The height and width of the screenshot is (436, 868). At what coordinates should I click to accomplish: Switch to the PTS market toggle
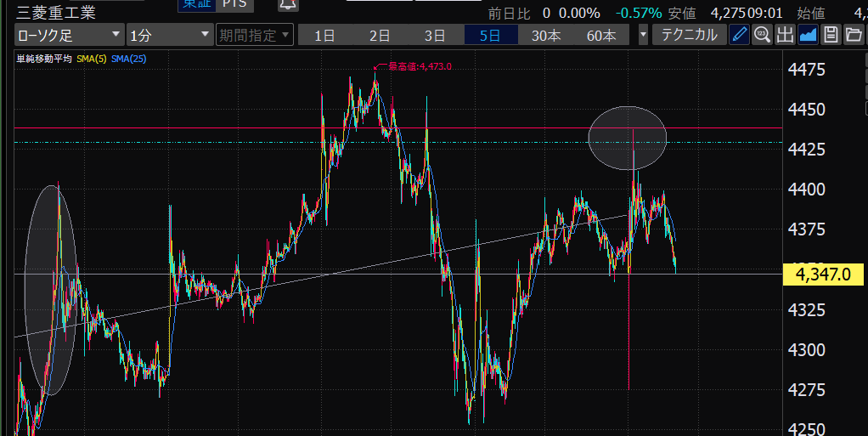coord(234,4)
